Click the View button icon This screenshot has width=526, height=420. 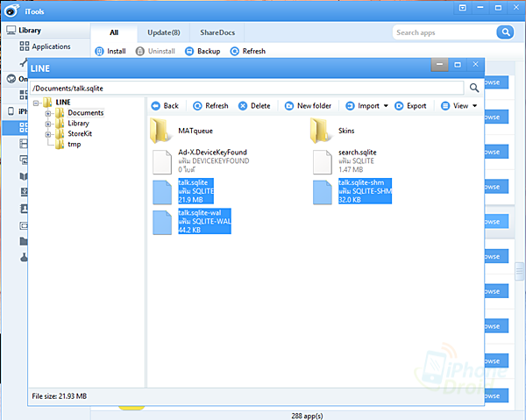(x=445, y=106)
